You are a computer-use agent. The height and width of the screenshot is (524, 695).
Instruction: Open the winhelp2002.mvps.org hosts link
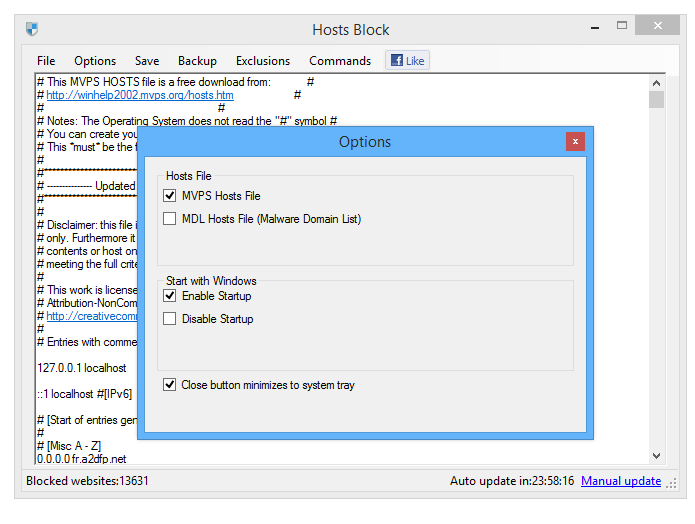140,95
